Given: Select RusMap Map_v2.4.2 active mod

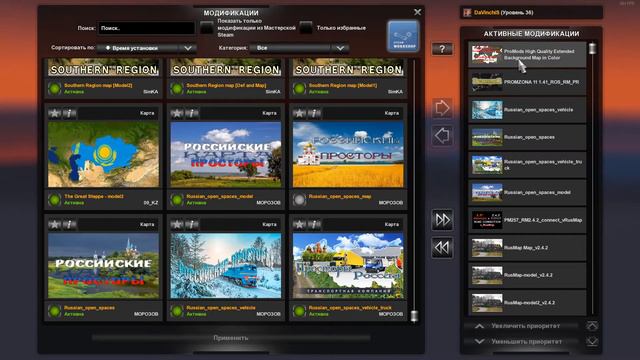Looking at the screenshot, I should click(527, 248).
